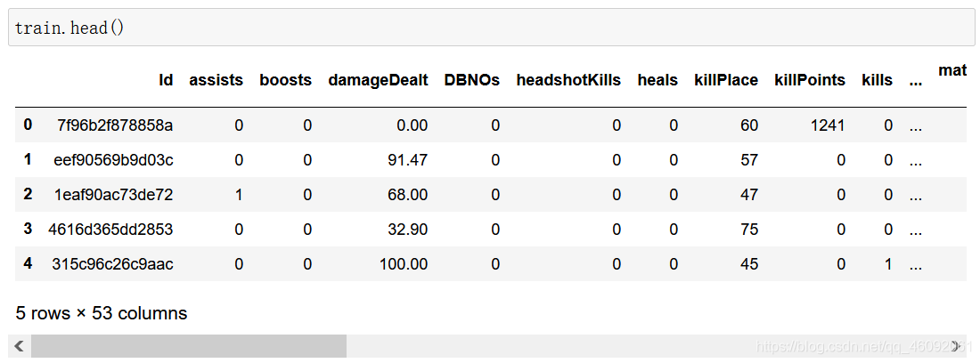Click the ellipsis column header after kills
The width and height of the screenshot is (980, 363).
(916, 83)
